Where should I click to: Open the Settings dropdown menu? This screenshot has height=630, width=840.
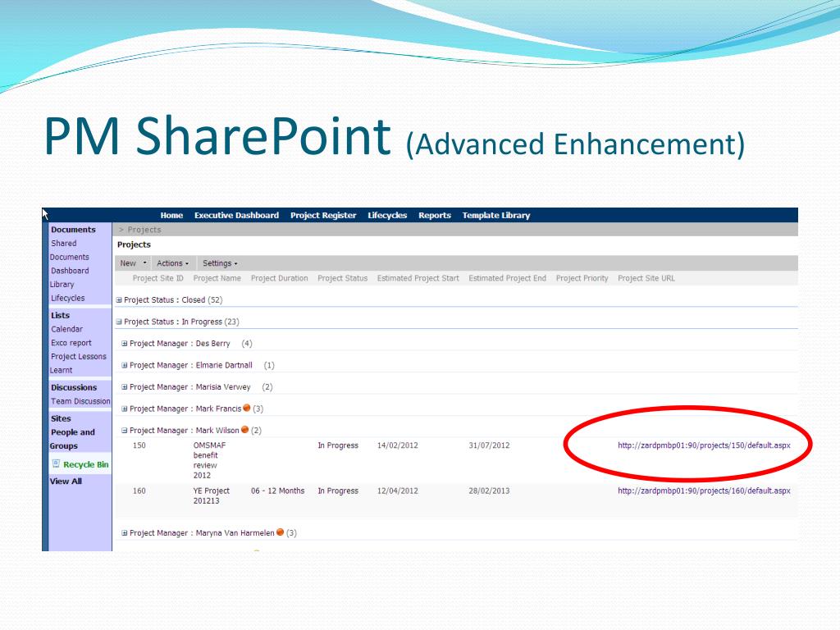(220, 263)
